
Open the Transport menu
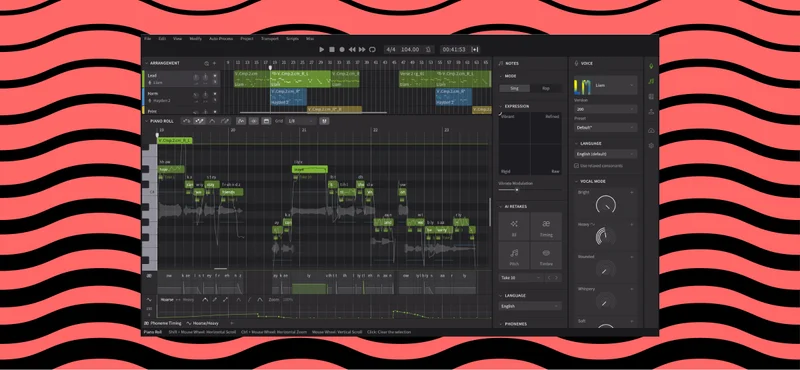[x=270, y=39]
